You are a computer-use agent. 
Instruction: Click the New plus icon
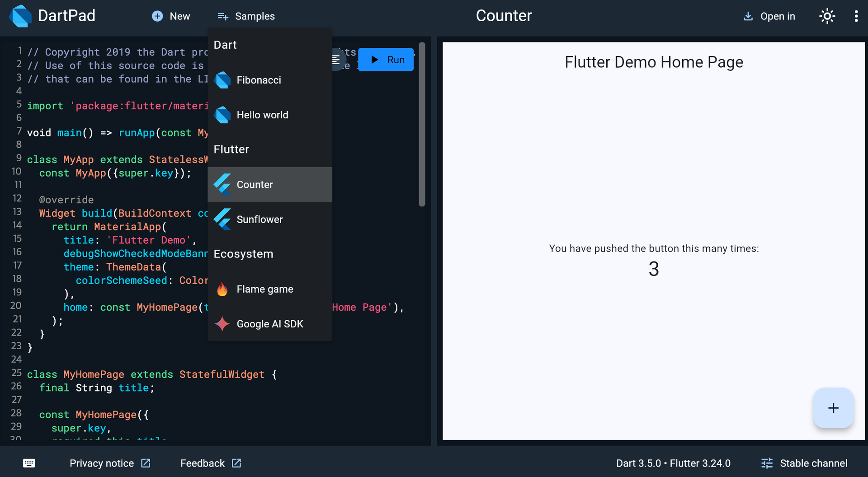point(157,16)
